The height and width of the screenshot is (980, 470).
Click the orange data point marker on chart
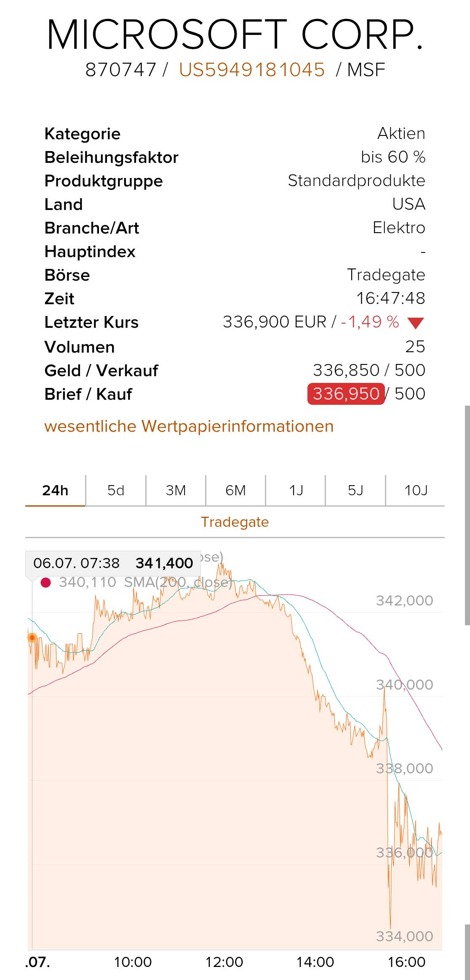32,638
